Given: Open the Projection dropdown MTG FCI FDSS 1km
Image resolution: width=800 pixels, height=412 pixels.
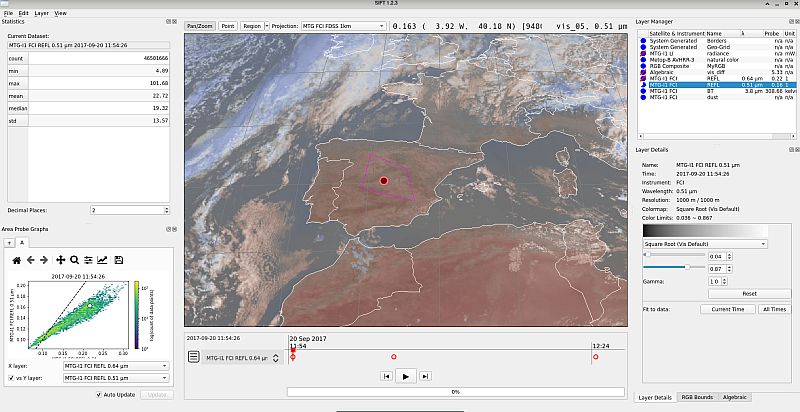Looking at the screenshot, I should click(343, 26).
